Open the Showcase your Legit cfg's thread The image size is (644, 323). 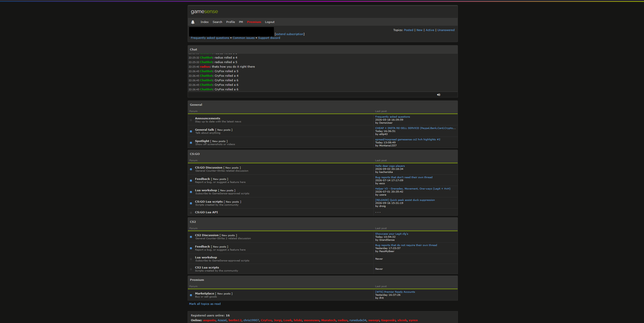[x=392, y=234]
